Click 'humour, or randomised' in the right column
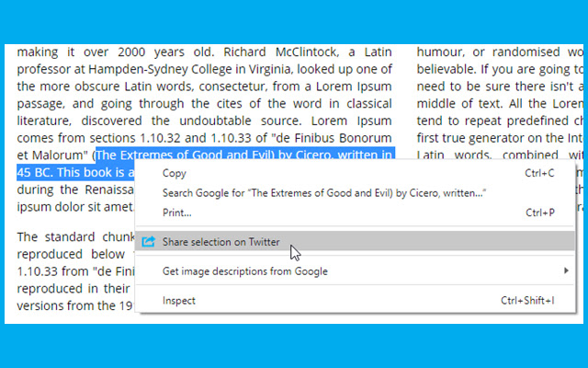Image resolution: width=588 pixels, height=368 pixels. pyautogui.click(x=489, y=52)
